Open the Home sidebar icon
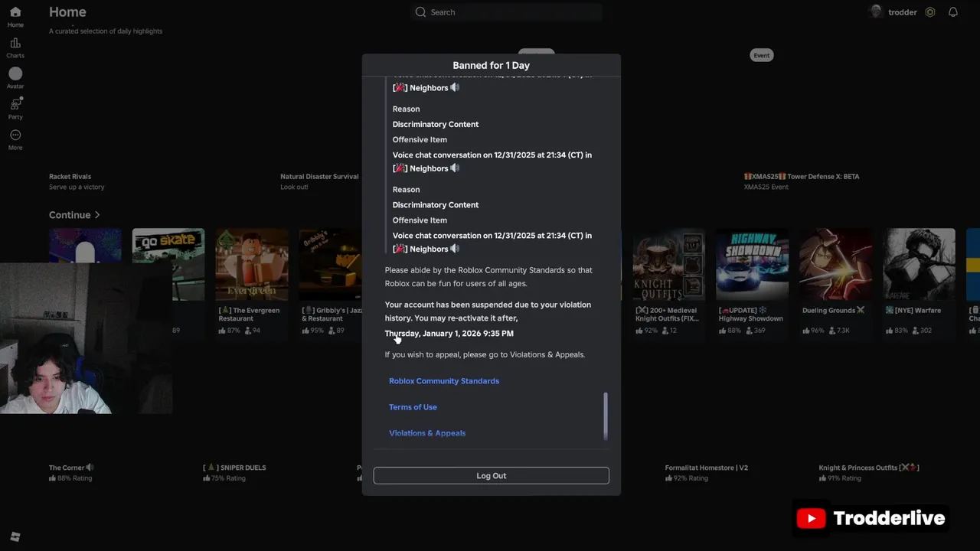This screenshot has height=551, width=980. pyautogui.click(x=15, y=12)
